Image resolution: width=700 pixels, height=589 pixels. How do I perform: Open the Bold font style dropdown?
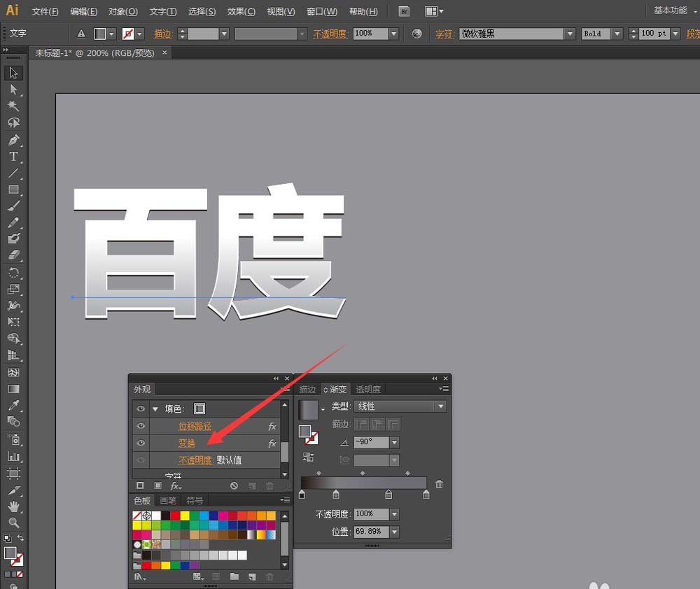click(617, 34)
